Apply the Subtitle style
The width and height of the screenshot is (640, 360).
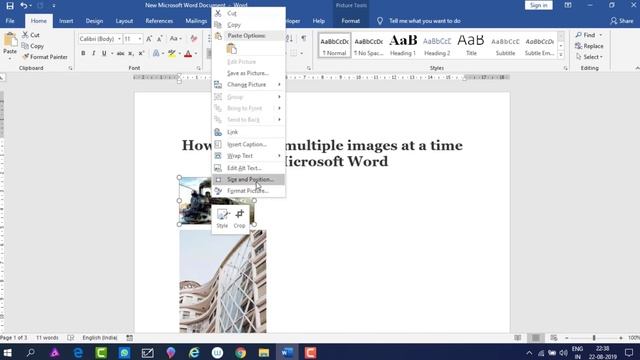click(x=505, y=45)
